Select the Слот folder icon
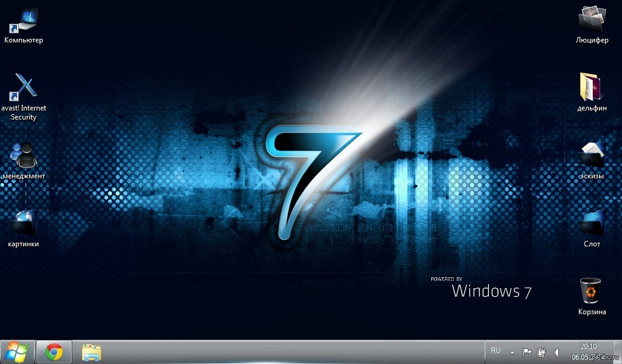This screenshot has height=364, width=622. [592, 224]
